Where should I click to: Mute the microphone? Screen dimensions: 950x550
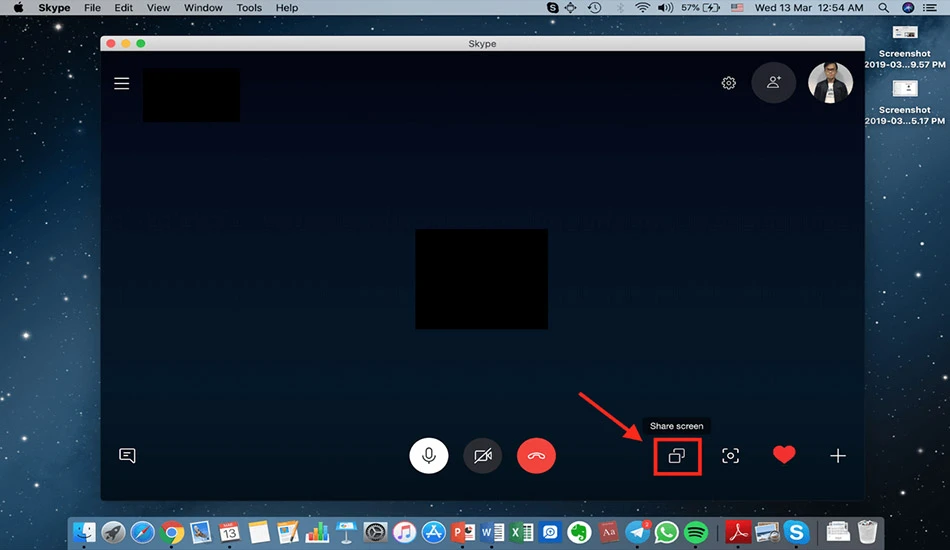click(x=429, y=456)
